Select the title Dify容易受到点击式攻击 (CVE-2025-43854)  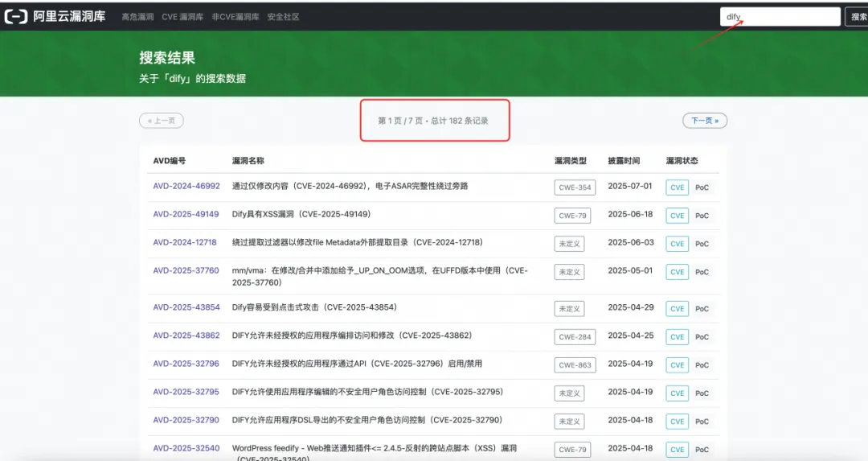(x=314, y=307)
